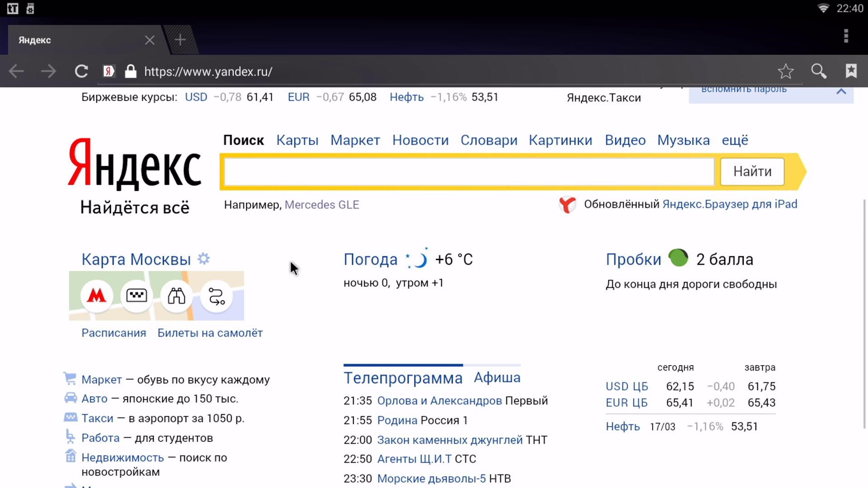Screen dimensions: 868x488
Task: Click the Wi-Fi status icon
Action: point(823,9)
